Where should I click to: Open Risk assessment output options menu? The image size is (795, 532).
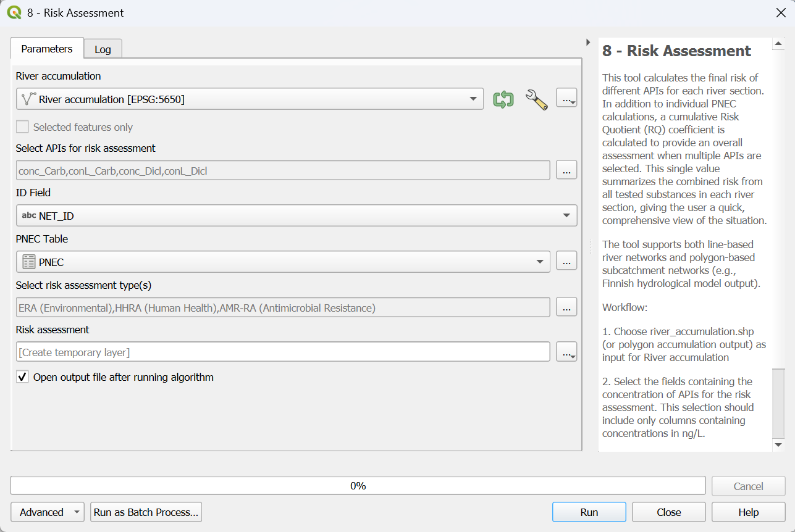coord(566,352)
